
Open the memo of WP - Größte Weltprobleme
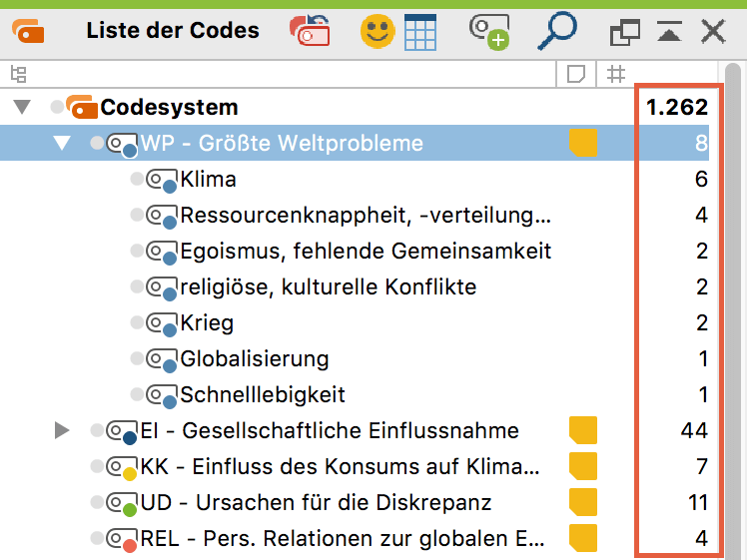(x=583, y=143)
